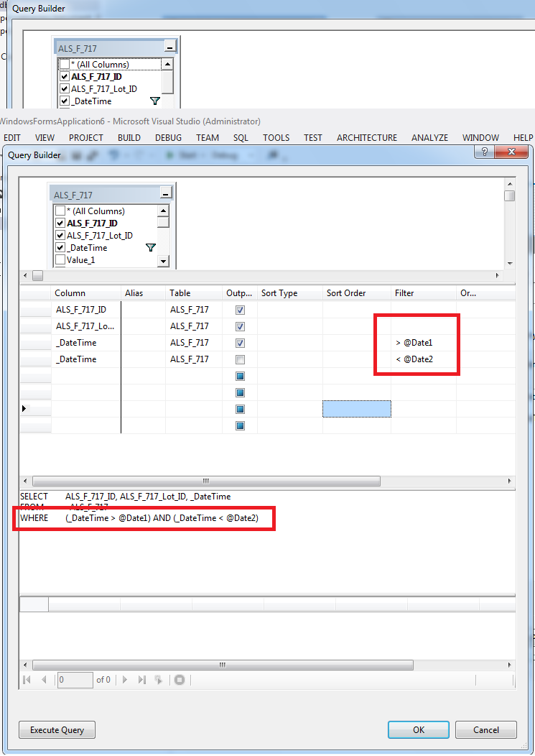
Task: Click the Column cell ALS_F_717_Lo... in grid
Action: tap(85, 326)
